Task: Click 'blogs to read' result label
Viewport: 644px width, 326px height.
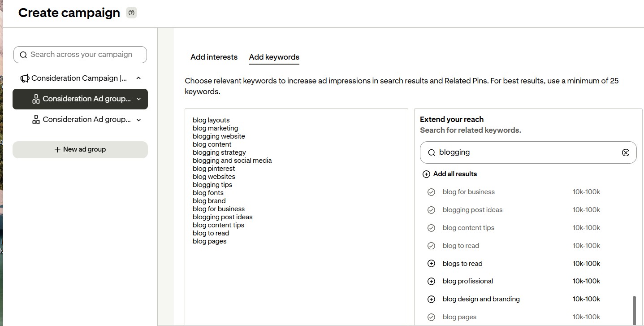Action: [x=462, y=264]
